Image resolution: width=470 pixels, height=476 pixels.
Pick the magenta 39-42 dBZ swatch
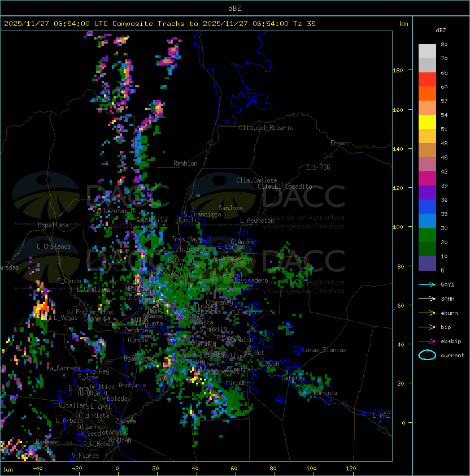click(427, 179)
